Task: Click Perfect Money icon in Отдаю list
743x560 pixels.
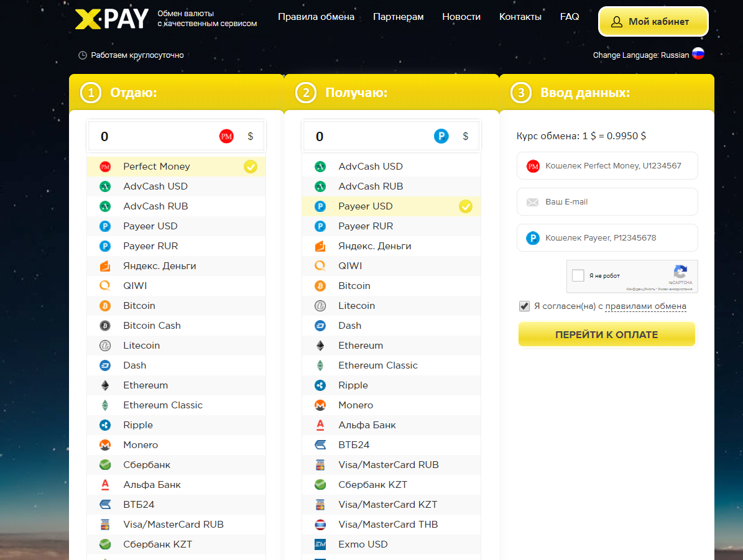Action: [105, 167]
